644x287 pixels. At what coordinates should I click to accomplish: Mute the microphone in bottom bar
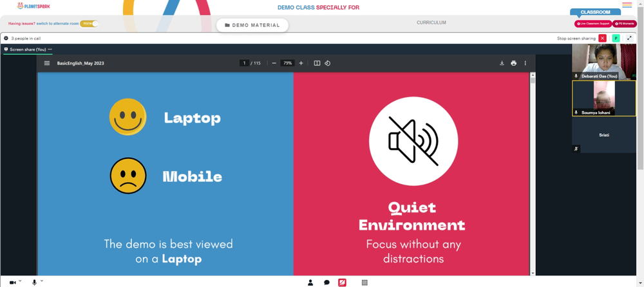click(35, 282)
